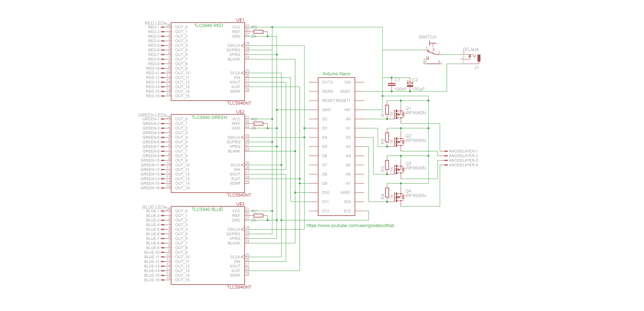Select the TLC5940 GREEN chip label
This screenshot has height=311, width=644.
tap(209, 117)
